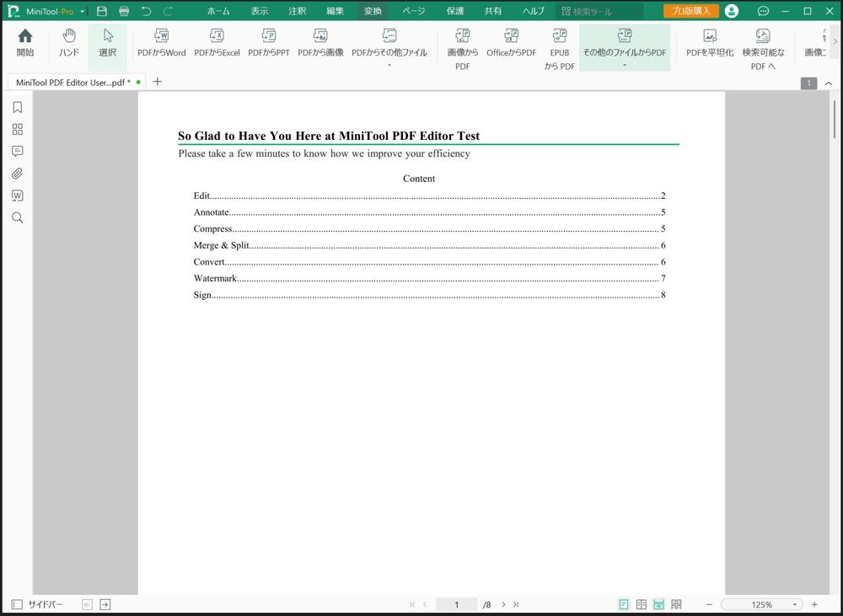This screenshot has width=843, height=616.
Task: Click PDFから画像 conversion tool
Action: pos(320,44)
